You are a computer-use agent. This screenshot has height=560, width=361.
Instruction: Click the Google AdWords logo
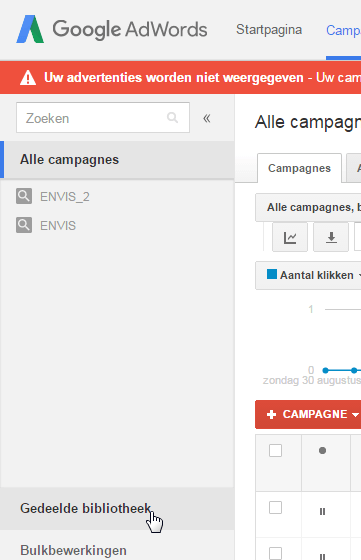click(x=112, y=29)
